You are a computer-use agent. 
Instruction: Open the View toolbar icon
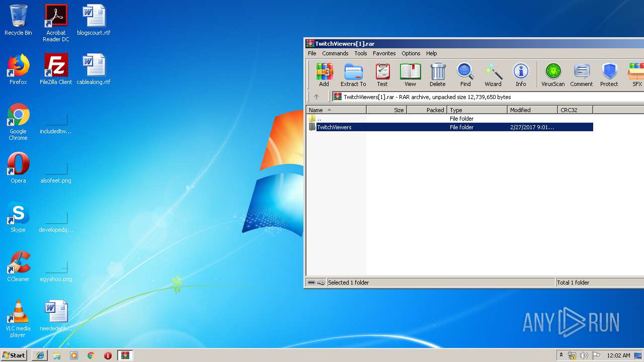click(x=410, y=74)
